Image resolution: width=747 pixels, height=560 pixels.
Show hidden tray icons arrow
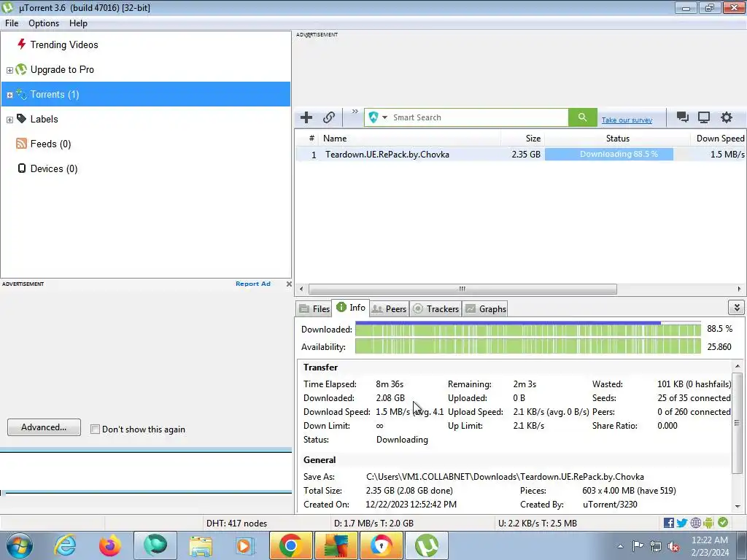tap(620, 546)
